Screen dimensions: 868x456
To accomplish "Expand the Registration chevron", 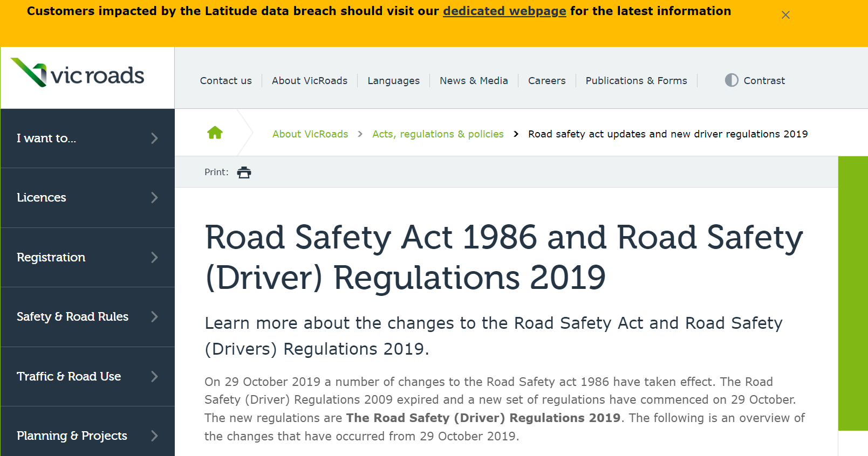I will [154, 258].
